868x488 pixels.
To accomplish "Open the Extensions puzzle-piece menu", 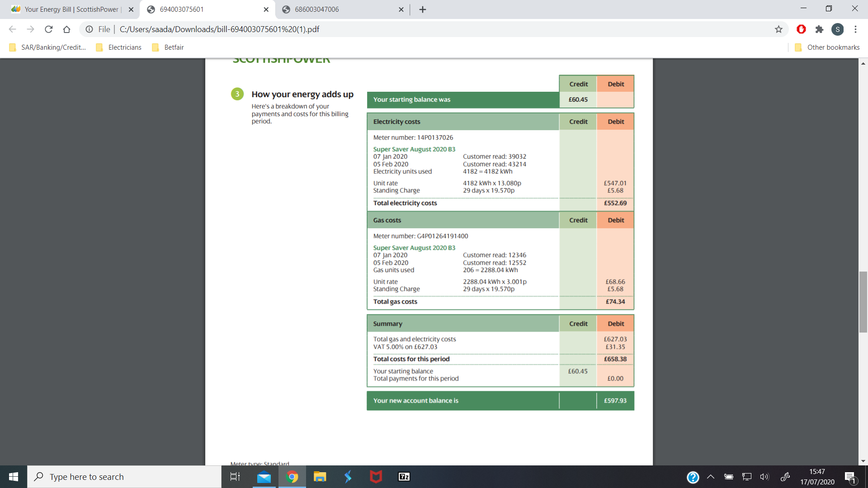I will (819, 29).
